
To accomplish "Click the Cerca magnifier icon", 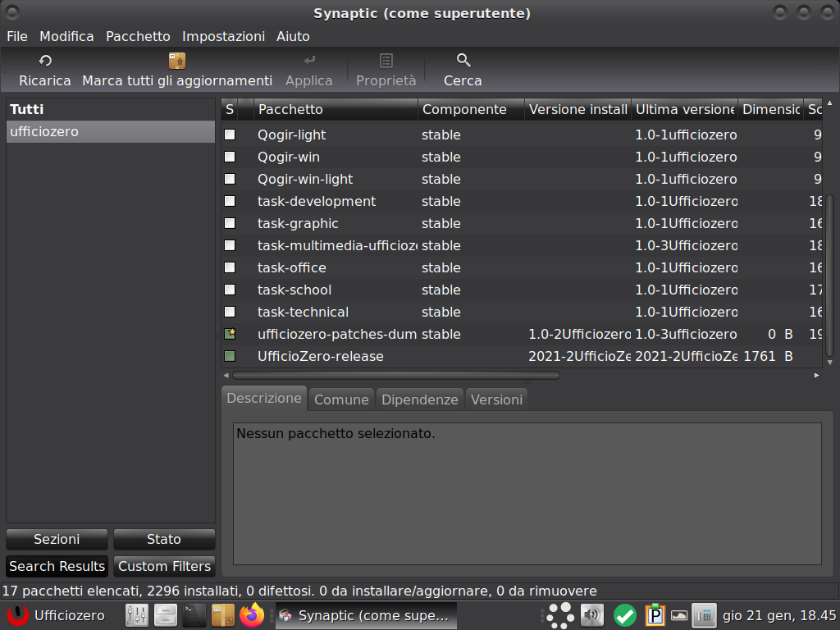I will (x=463, y=61).
